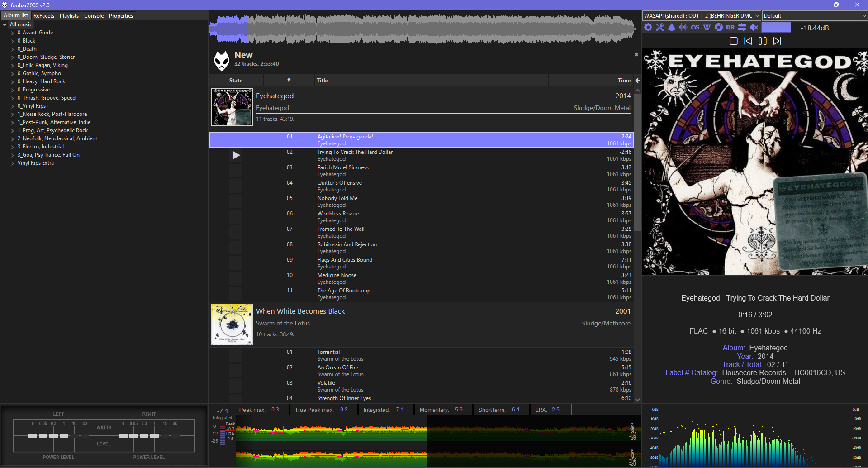
Task: Click the DR dynamic range icon
Action: [730, 28]
